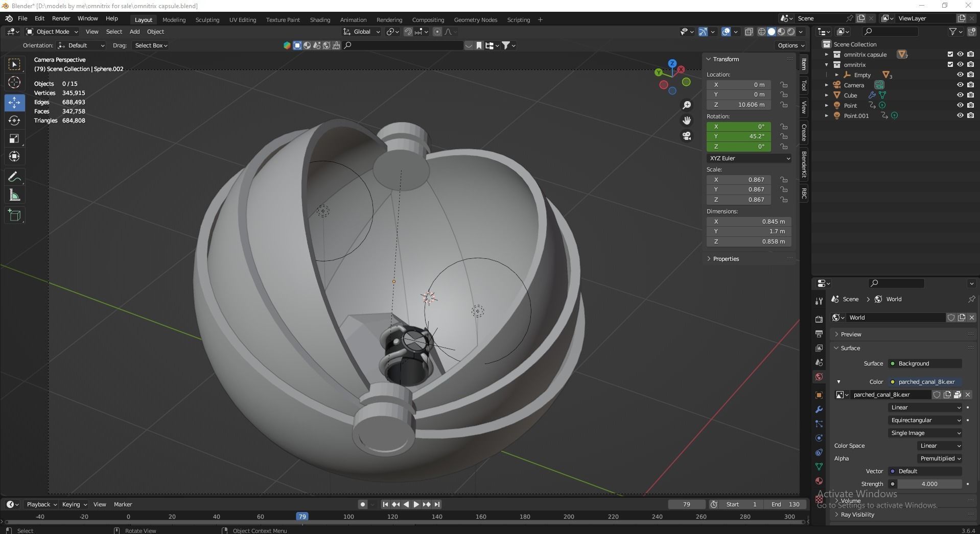Select the Annotate tool

[14, 177]
